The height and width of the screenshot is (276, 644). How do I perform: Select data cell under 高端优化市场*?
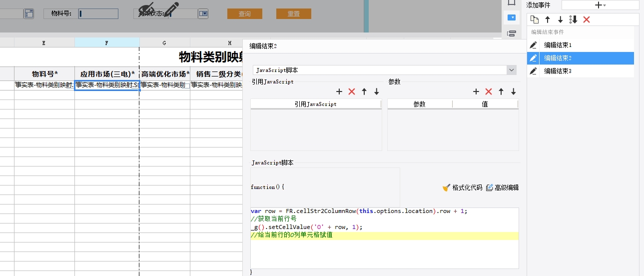pos(164,85)
